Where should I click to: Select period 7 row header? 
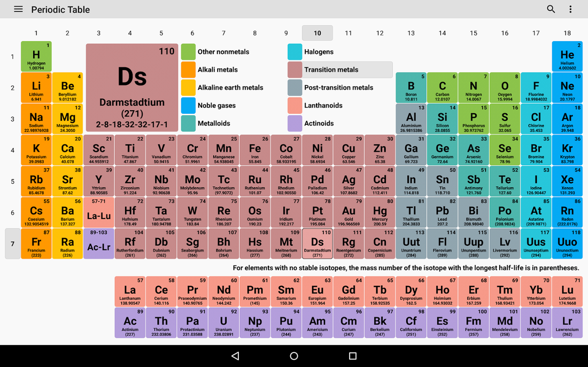tap(12, 244)
